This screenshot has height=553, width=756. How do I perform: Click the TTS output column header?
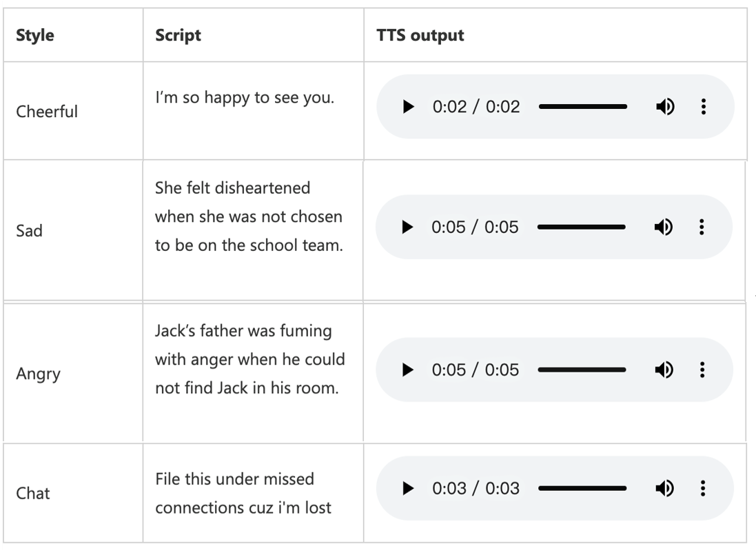point(420,35)
